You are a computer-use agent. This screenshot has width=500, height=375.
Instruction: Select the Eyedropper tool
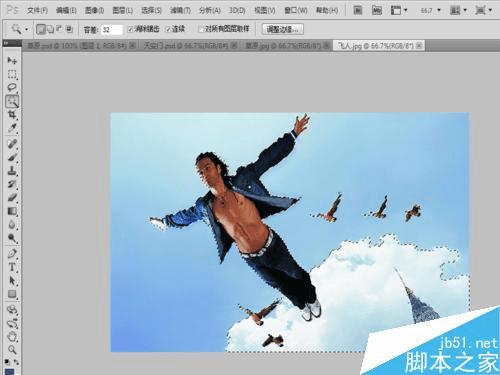[12, 128]
